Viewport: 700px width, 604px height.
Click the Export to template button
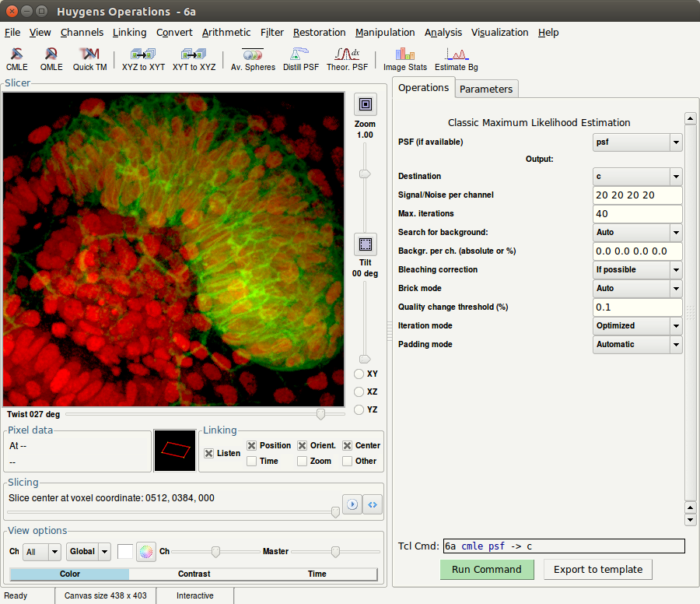click(598, 569)
